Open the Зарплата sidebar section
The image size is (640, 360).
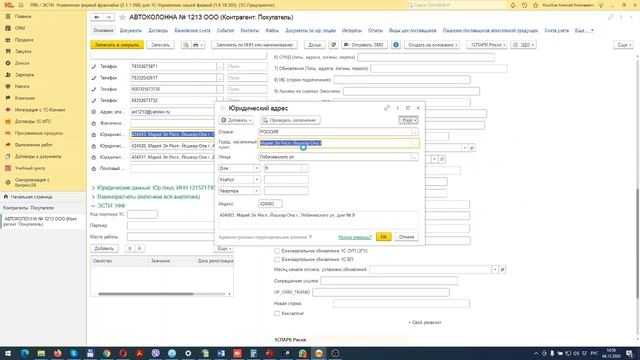pyautogui.click(x=24, y=75)
